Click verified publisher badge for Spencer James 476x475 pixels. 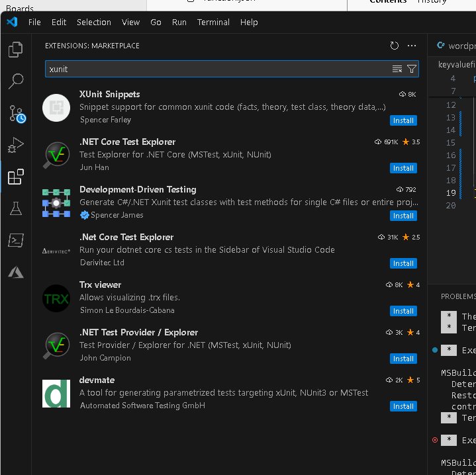pyautogui.click(x=85, y=215)
